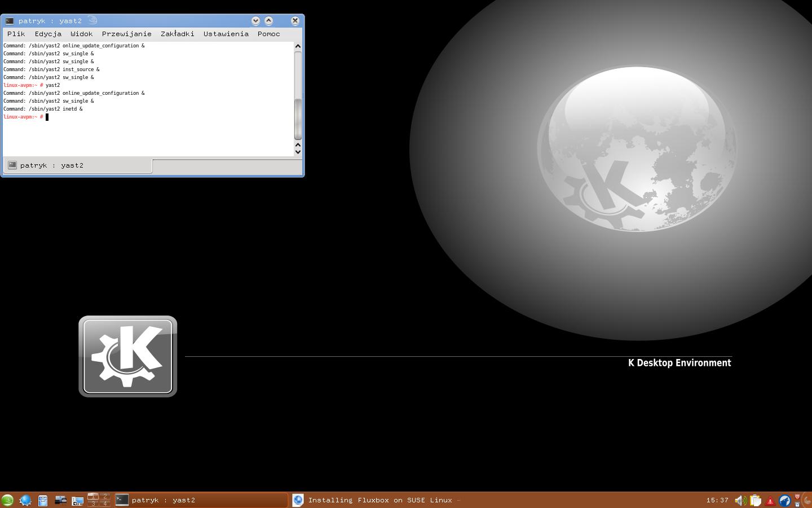Image resolution: width=812 pixels, height=508 pixels.
Task: Click the '/sbin/yast2 inetd &' terminal line
Action: pyautogui.click(x=43, y=109)
